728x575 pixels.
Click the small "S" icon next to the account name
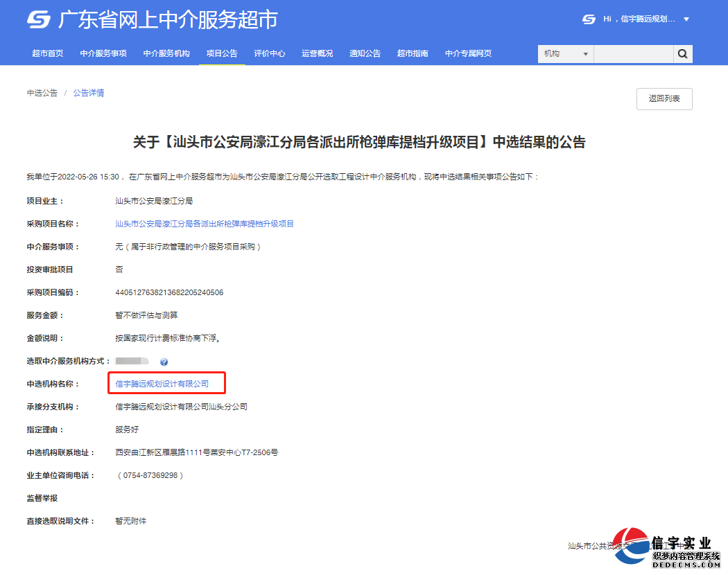click(590, 19)
